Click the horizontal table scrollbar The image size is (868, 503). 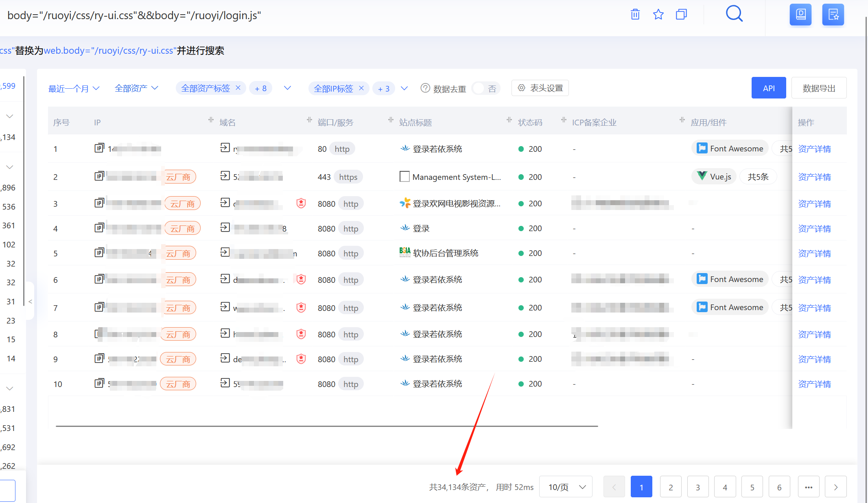tap(326, 426)
